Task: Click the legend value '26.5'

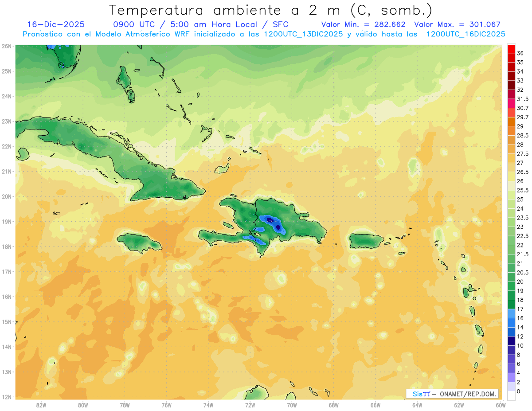Action: coord(523,172)
